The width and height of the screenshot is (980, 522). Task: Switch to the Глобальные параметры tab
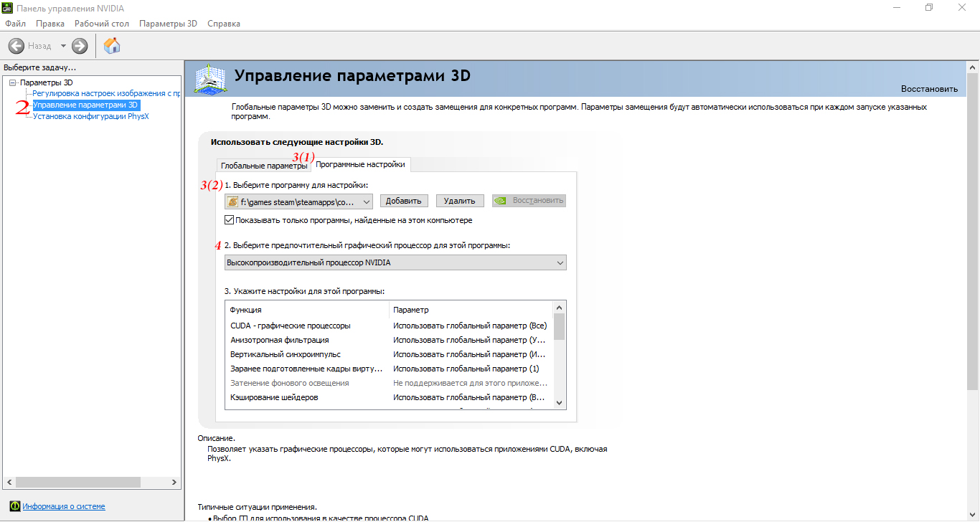[x=264, y=166]
